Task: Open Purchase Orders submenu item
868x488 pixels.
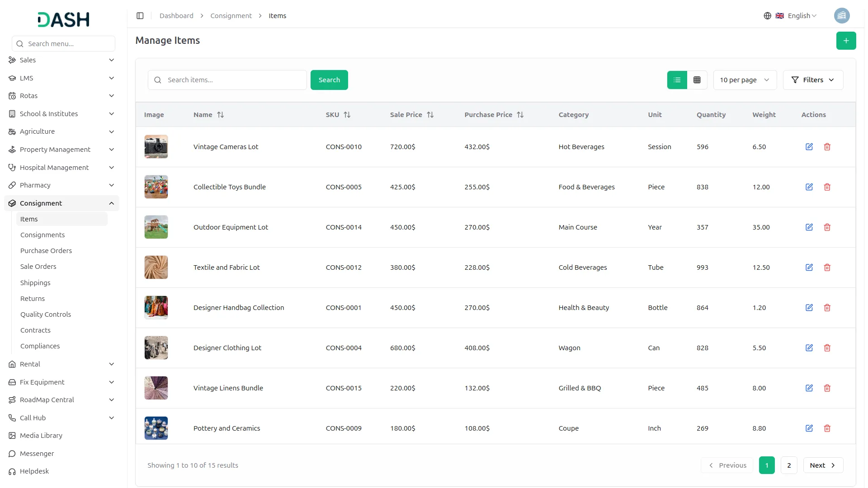Action: (46, 251)
